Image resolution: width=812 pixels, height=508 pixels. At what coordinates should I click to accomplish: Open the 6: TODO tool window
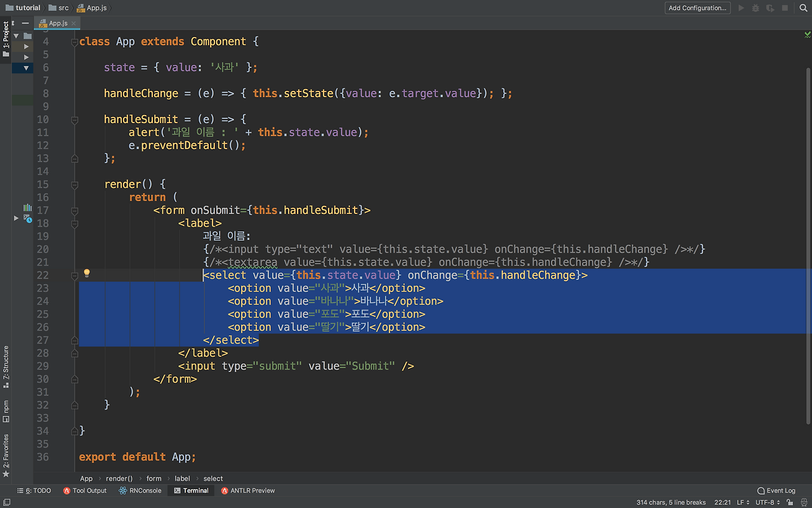(x=34, y=491)
